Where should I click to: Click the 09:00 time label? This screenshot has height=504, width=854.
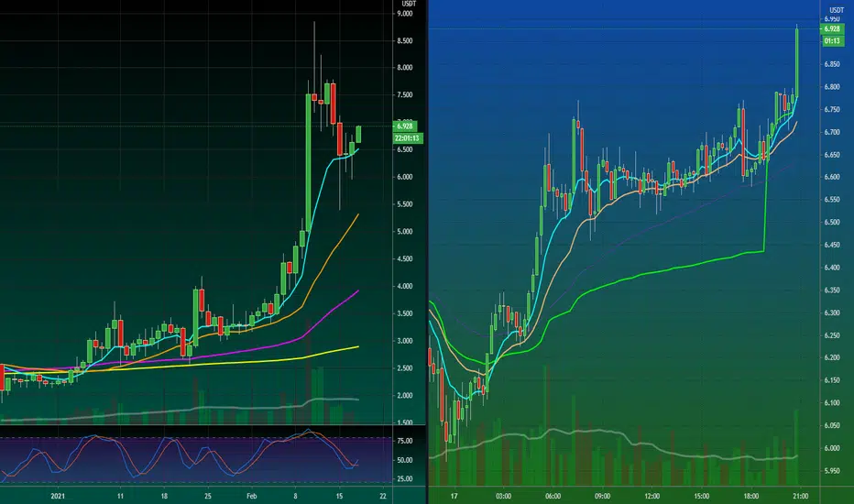[x=602, y=497]
